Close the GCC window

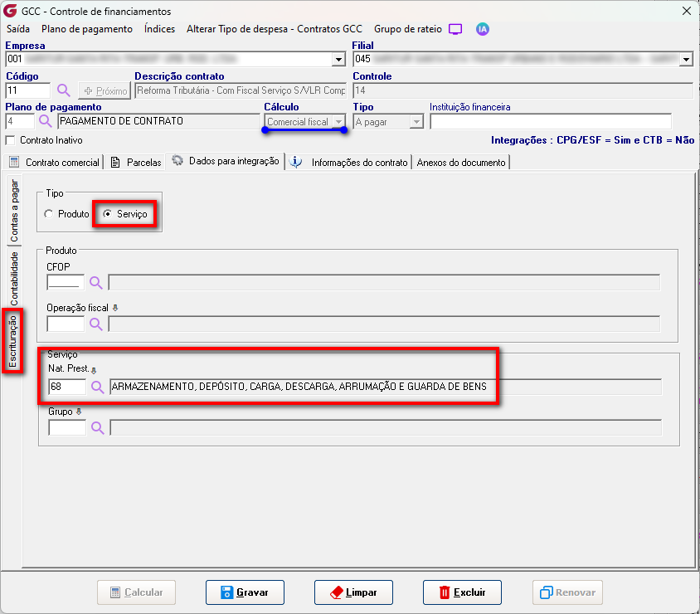click(687, 11)
